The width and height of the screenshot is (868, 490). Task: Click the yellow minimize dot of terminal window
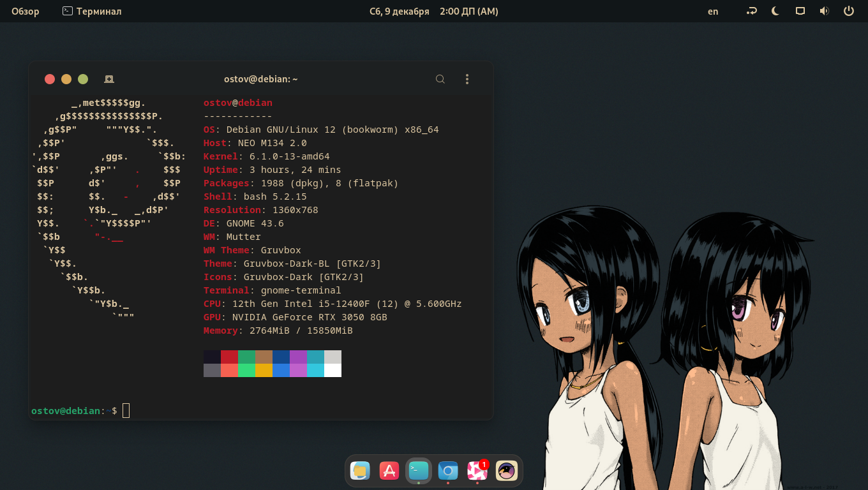pyautogui.click(x=66, y=79)
